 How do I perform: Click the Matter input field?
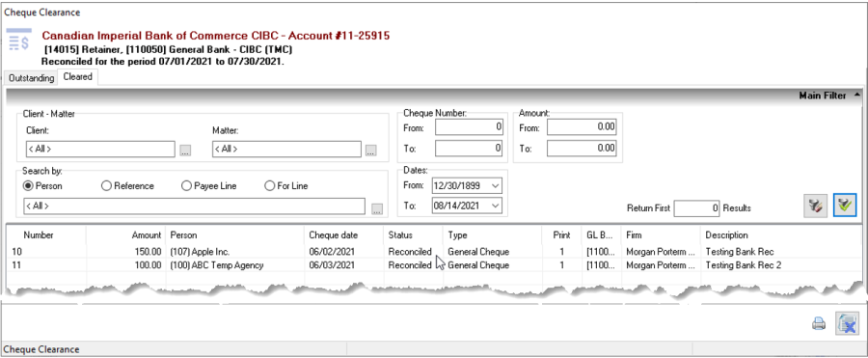(x=286, y=149)
